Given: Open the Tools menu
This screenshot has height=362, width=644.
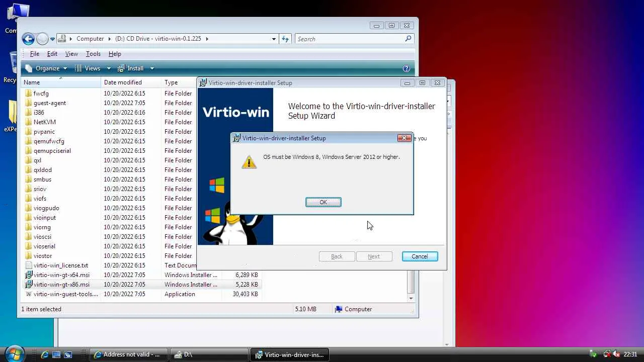Looking at the screenshot, I should tap(93, 54).
